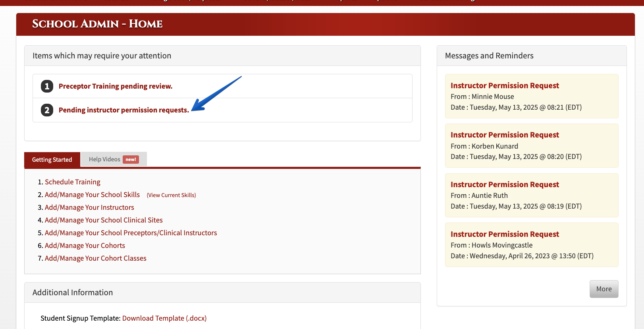Select the 'From : Howls Movingcastle' text
This screenshot has width=644, height=329.
[492, 245]
